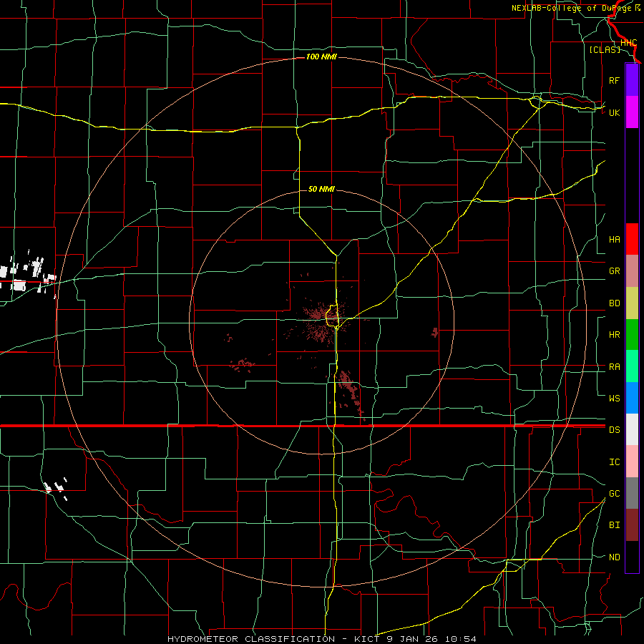This screenshot has width=644, height=644.
Task: Click the WS blue legend swatch
Action: [x=632, y=398]
